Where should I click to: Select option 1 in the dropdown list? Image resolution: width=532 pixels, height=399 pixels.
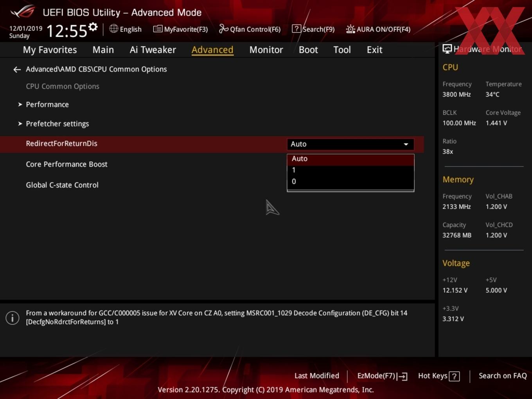(x=350, y=170)
